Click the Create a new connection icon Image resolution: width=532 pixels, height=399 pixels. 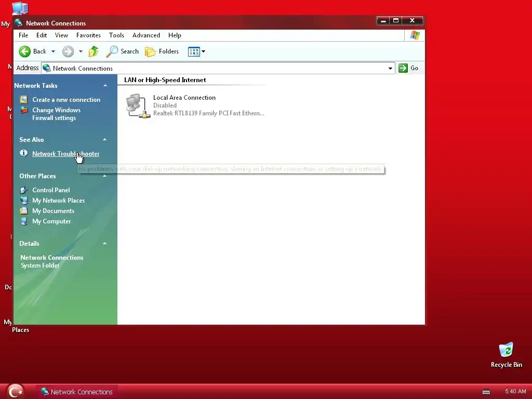[x=24, y=99]
